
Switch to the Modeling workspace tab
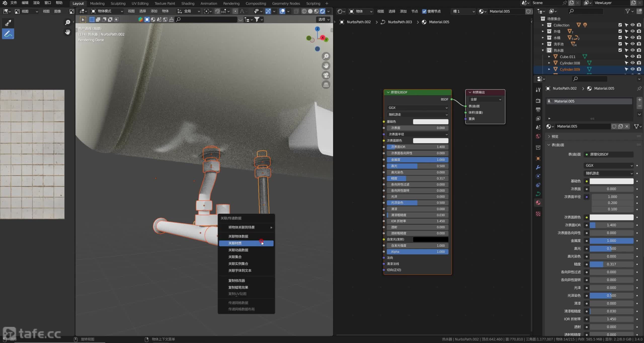coord(97,4)
